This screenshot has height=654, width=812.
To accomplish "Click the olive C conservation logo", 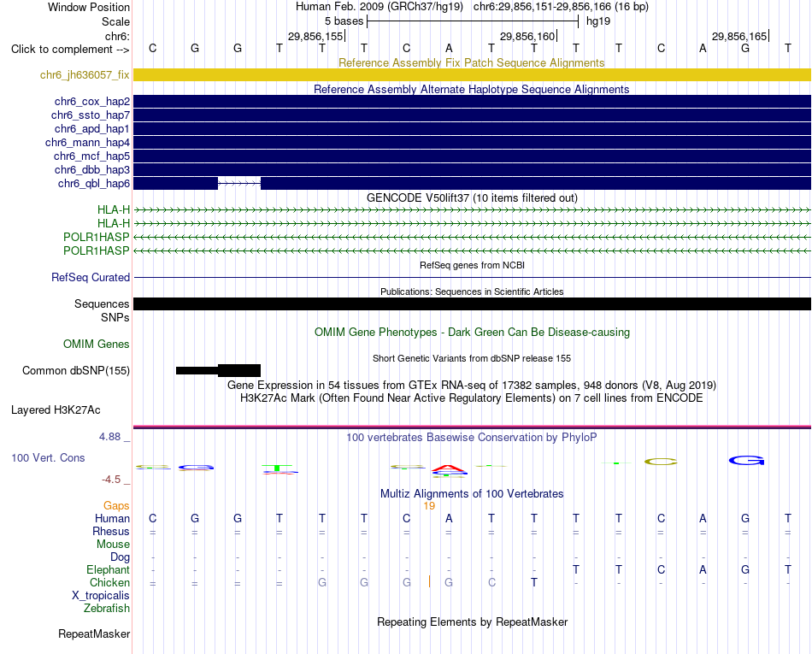I will (x=661, y=462).
